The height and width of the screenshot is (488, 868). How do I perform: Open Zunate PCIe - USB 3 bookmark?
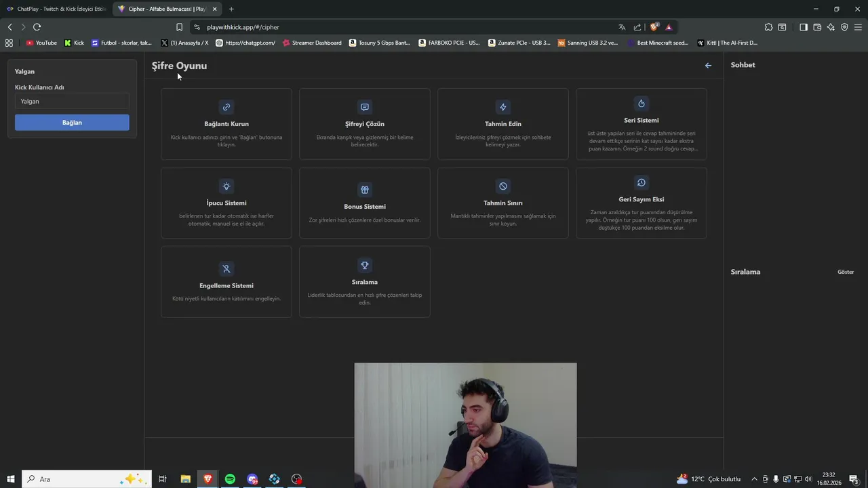click(x=519, y=43)
